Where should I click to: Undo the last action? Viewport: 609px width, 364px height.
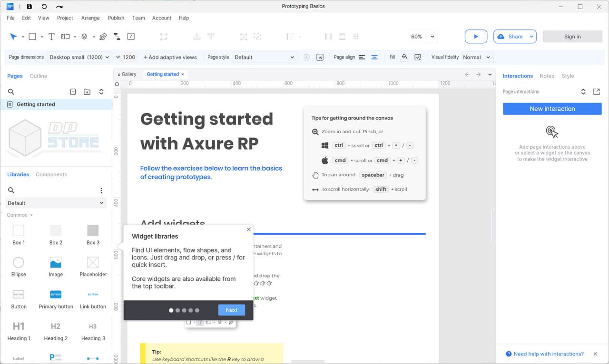44,7
